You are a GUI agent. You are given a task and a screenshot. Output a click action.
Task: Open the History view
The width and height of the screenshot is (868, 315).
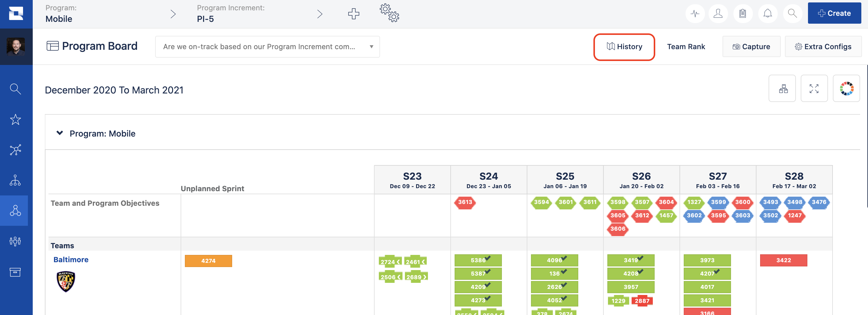pos(624,46)
